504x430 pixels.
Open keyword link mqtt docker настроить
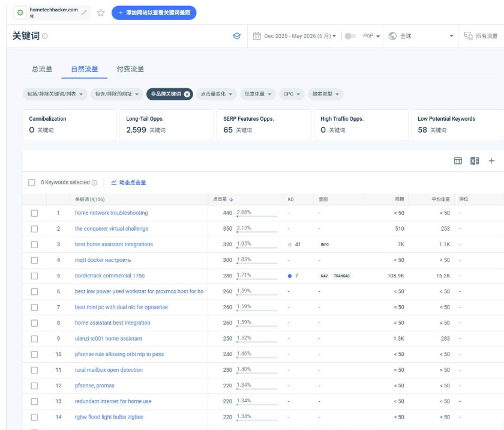[x=103, y=260]
